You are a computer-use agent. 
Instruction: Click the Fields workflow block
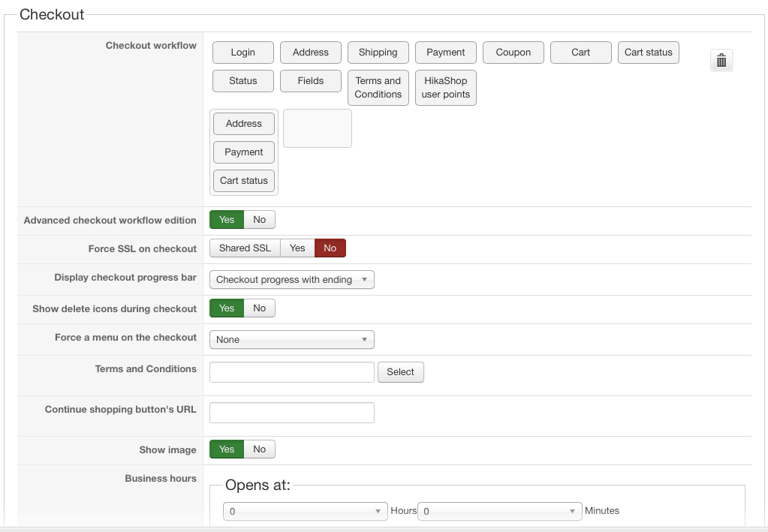click(310, 81)
